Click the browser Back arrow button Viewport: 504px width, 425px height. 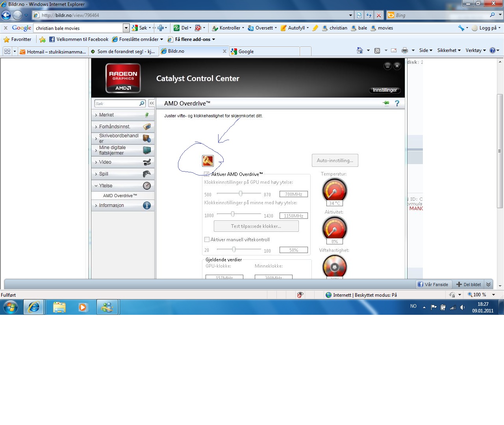click(x=6, y=15)
